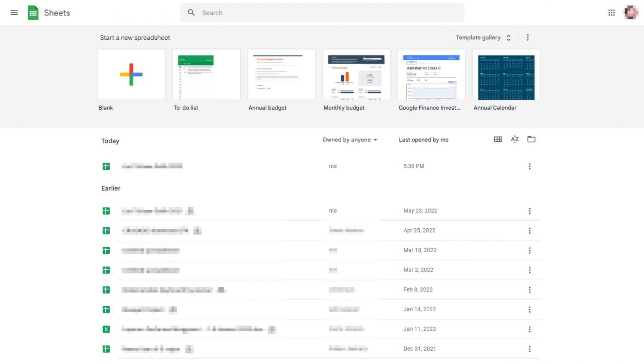Screen dimensions: 644x364
Task: Click your profile avatar picture
Action: click(631, 13)
